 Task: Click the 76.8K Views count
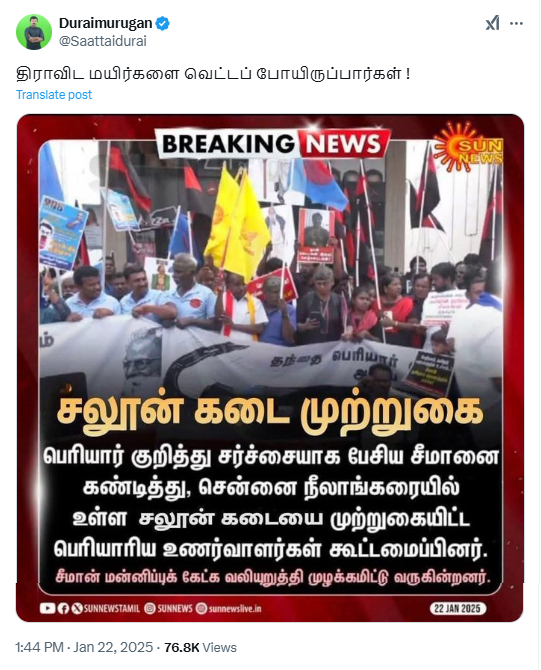coord(200,647)
